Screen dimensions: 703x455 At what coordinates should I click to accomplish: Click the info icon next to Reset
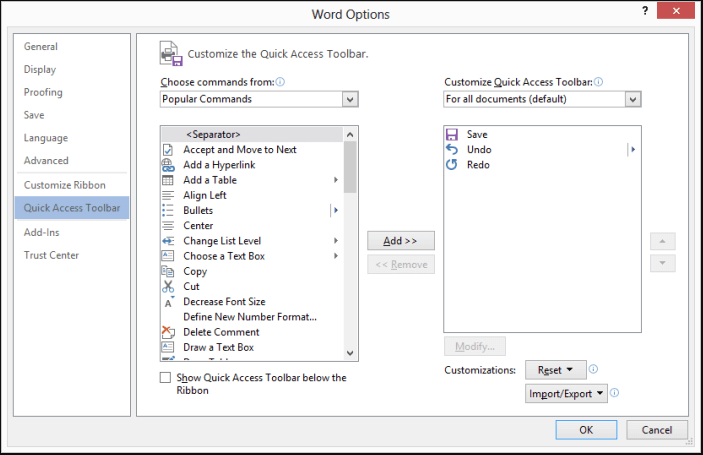[593, 369]
